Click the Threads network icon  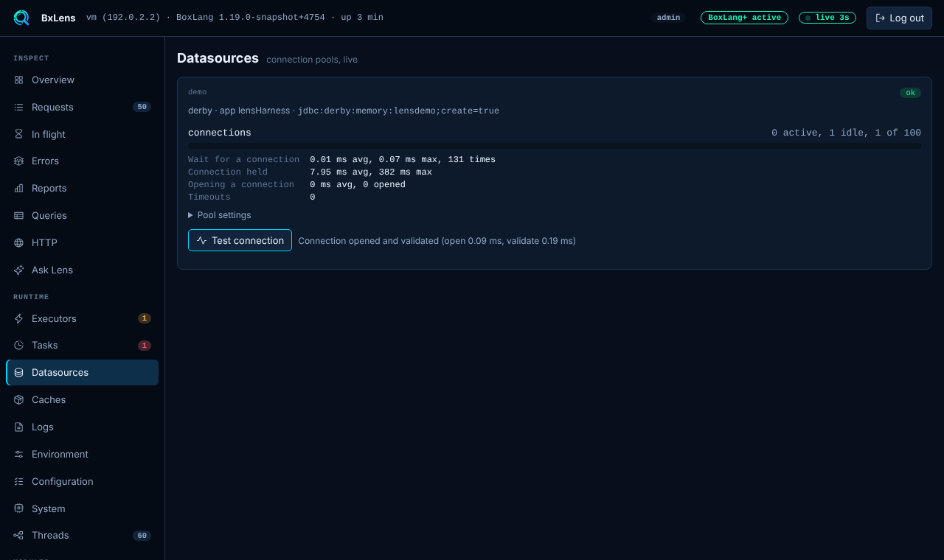(18, 535)
